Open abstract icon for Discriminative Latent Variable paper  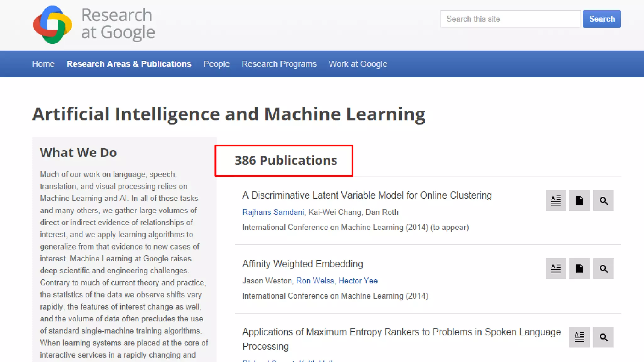tap(556, 200)
